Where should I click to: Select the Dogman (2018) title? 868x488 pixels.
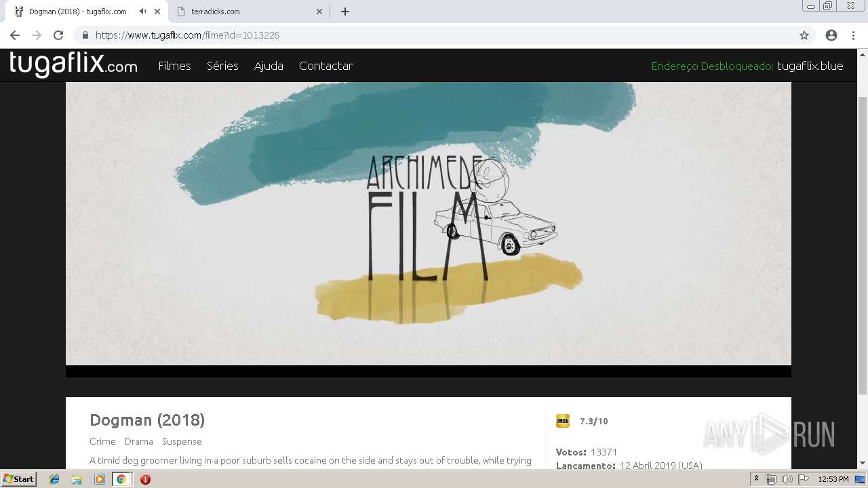[147, 420]
